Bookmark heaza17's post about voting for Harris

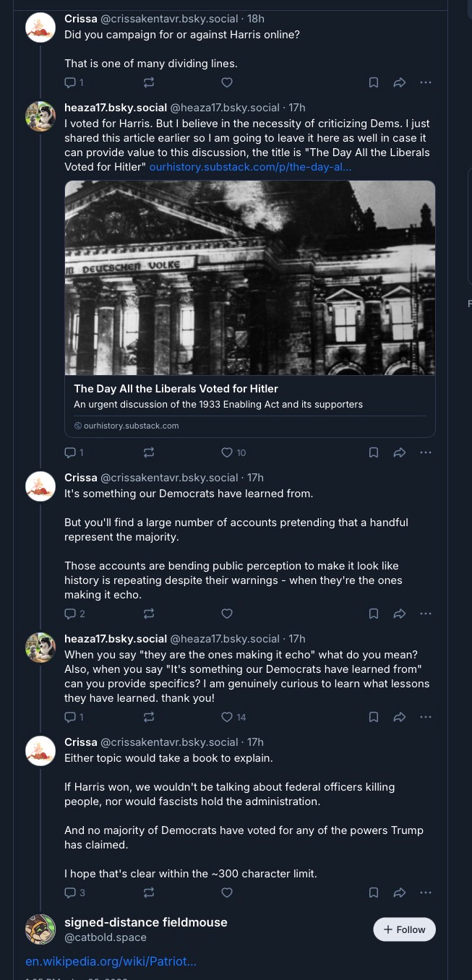[374, 452]
